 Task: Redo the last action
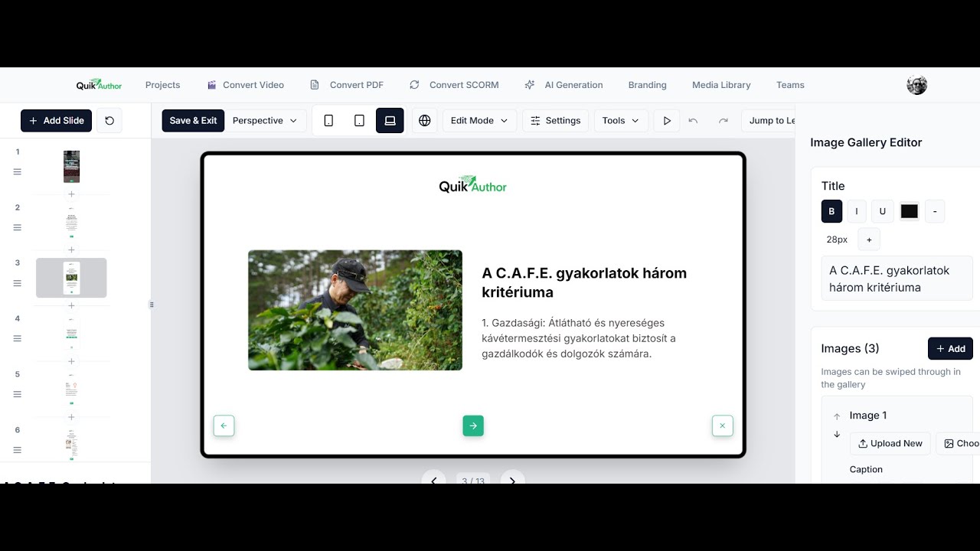point(723,121)
